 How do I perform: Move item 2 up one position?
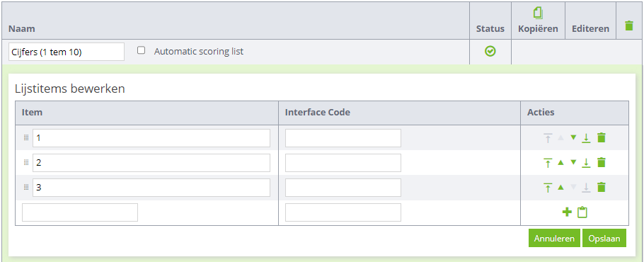click(560, 162)
